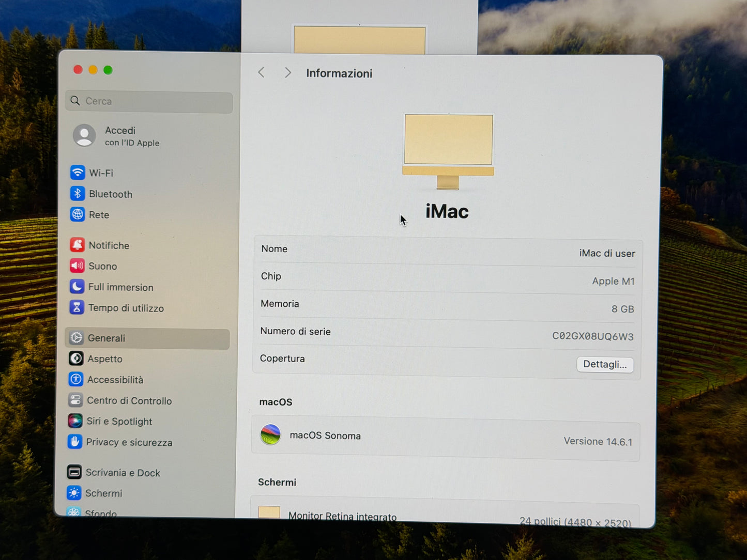Select Centro di Controllo icon

(x=75, y=400)
